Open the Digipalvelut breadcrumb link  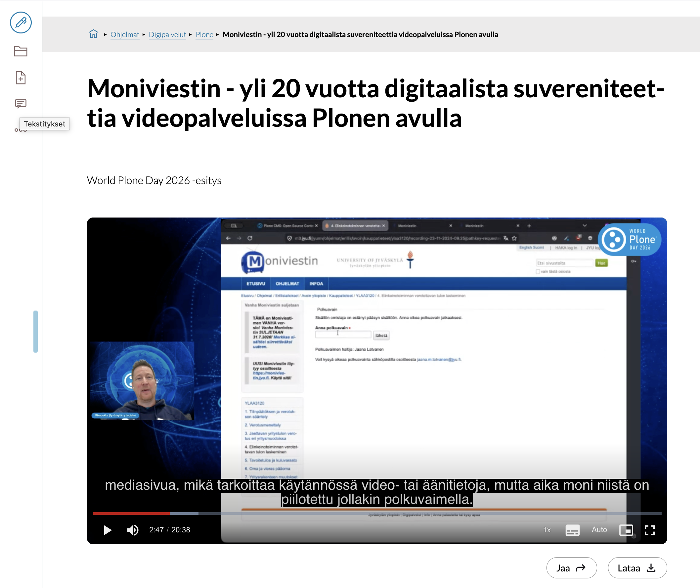[x=167, y=34]
